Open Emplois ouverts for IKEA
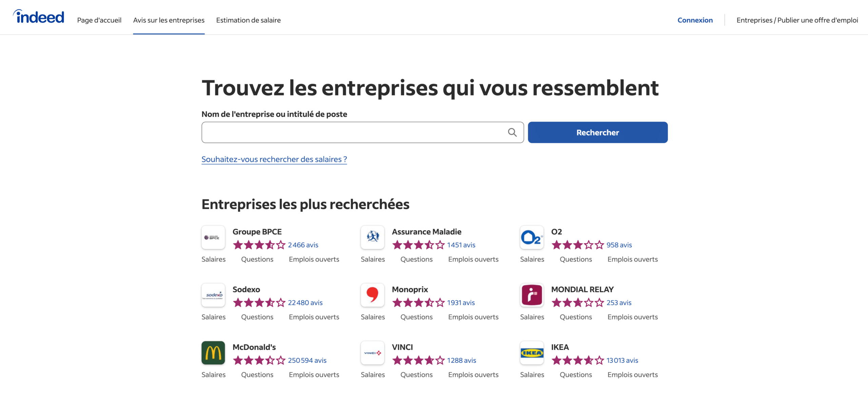 [x=633, y=375]
